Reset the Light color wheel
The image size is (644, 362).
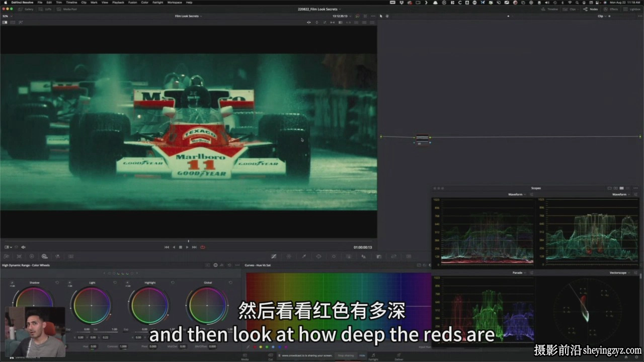115,283
